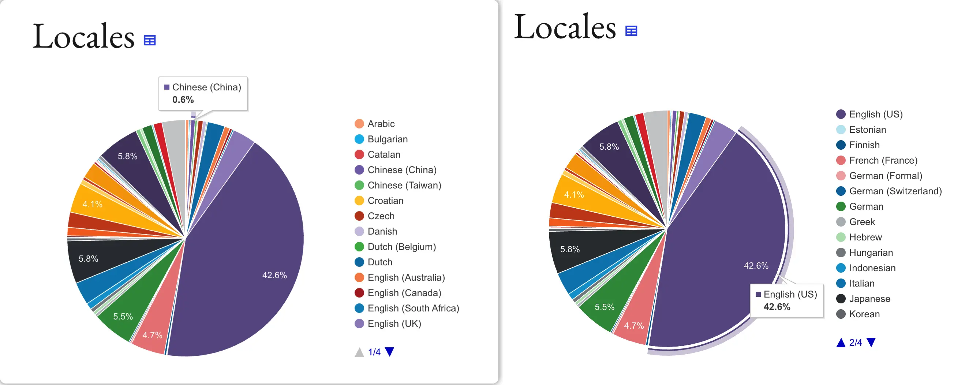The image size is (980, 385).
Task: Go to previous legend page in right chart
Action: (841, 343)
